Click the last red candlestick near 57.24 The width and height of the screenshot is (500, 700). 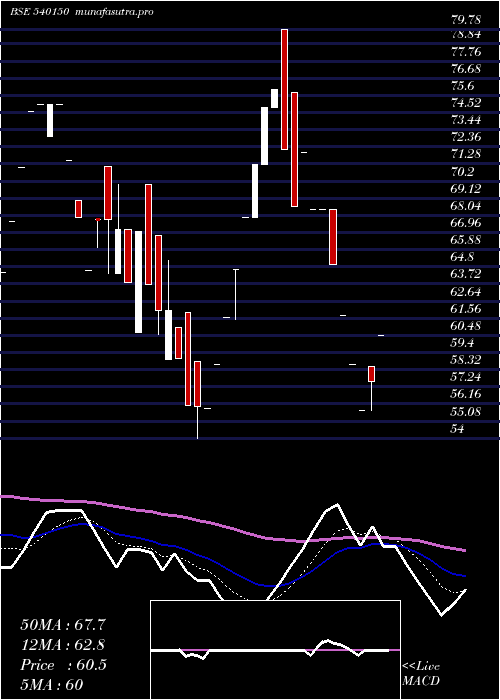pos(371,374)
